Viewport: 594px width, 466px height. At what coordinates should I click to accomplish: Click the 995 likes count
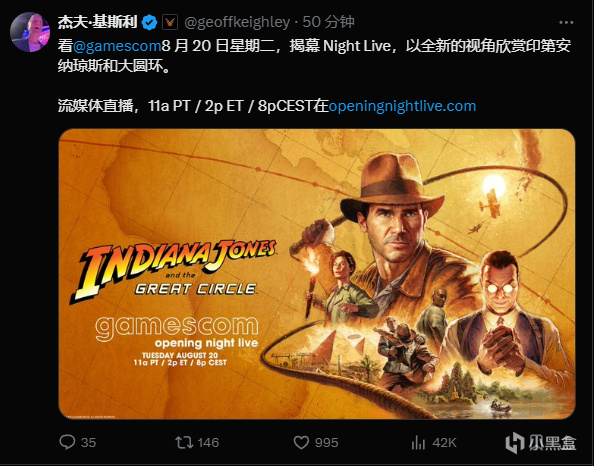click(x=327, y=443)
